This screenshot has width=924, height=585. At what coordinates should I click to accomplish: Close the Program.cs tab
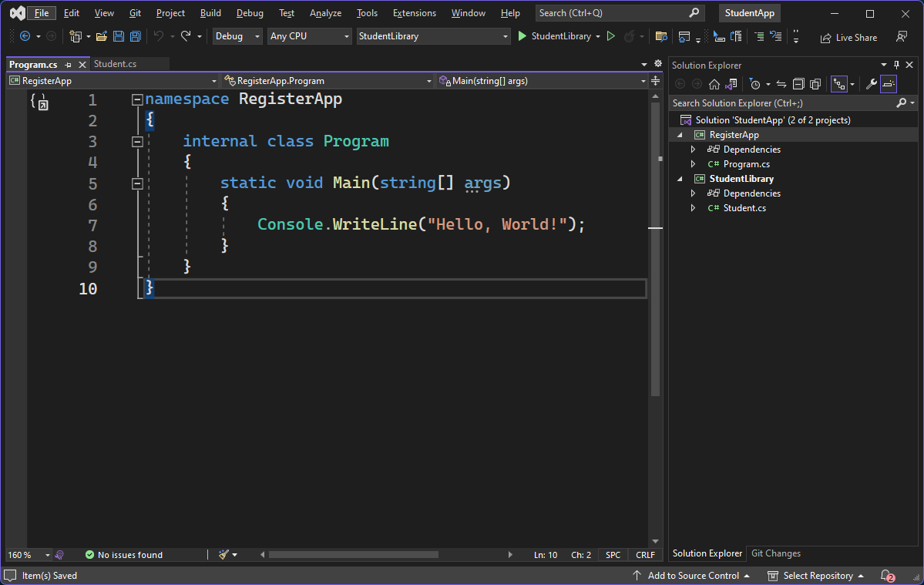tap(82, 65)
